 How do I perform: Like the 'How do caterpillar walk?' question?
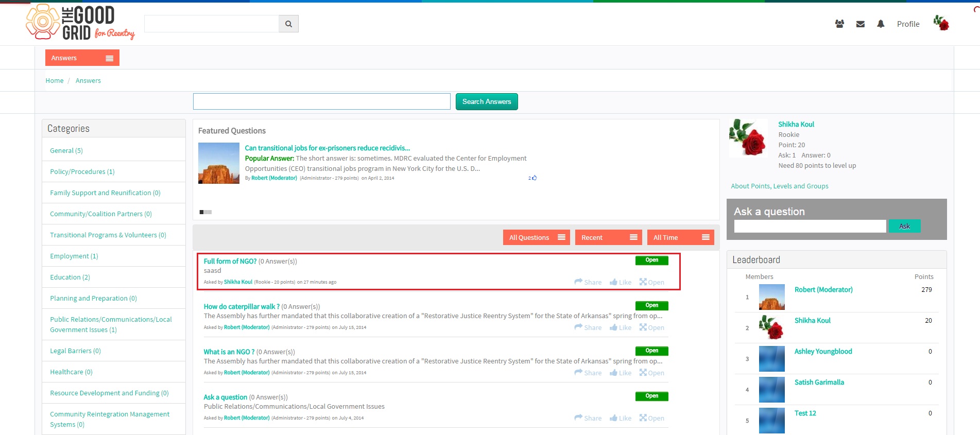[621, 327]
